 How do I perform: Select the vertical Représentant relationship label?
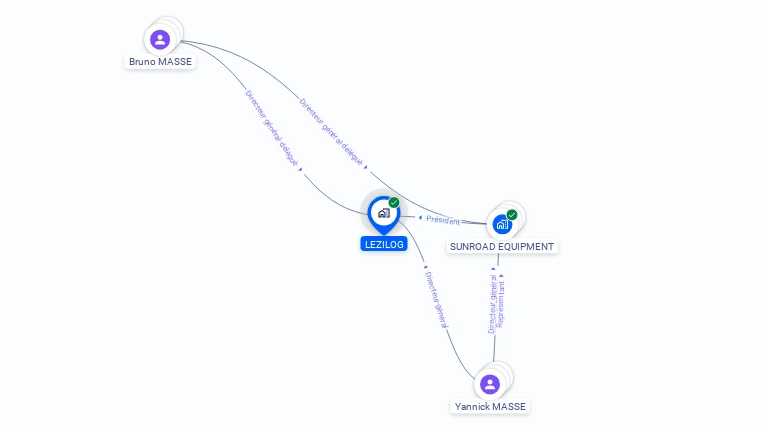(500, 304)
